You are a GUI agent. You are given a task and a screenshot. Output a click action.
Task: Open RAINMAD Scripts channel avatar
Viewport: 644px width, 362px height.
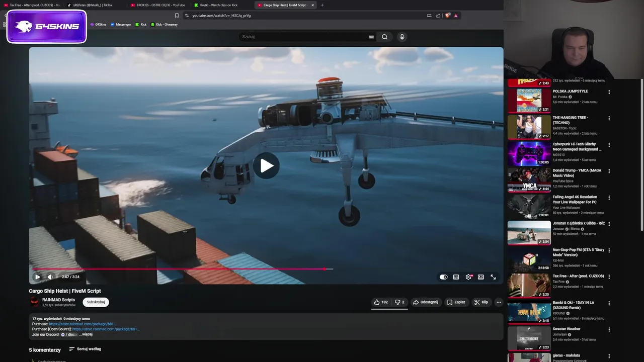click(34, 302)
